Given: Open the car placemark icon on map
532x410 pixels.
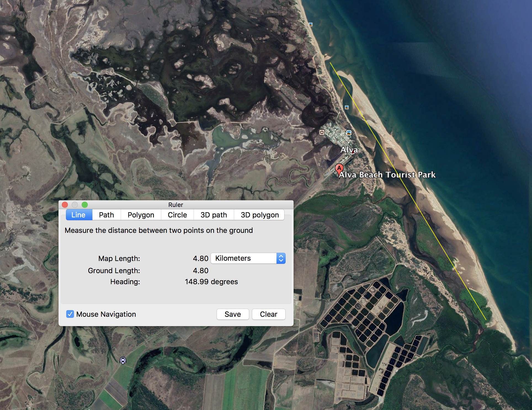Looking at the screenshot, I should tap(123, 360).
